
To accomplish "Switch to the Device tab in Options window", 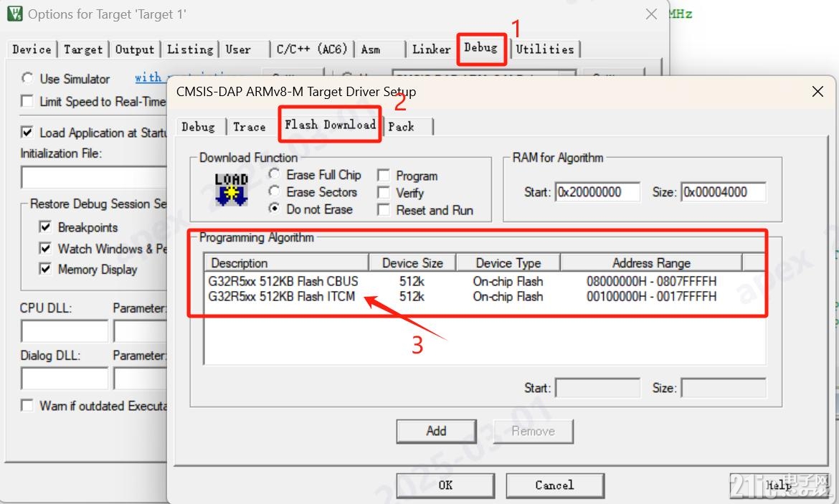I will tap(32, 49).
